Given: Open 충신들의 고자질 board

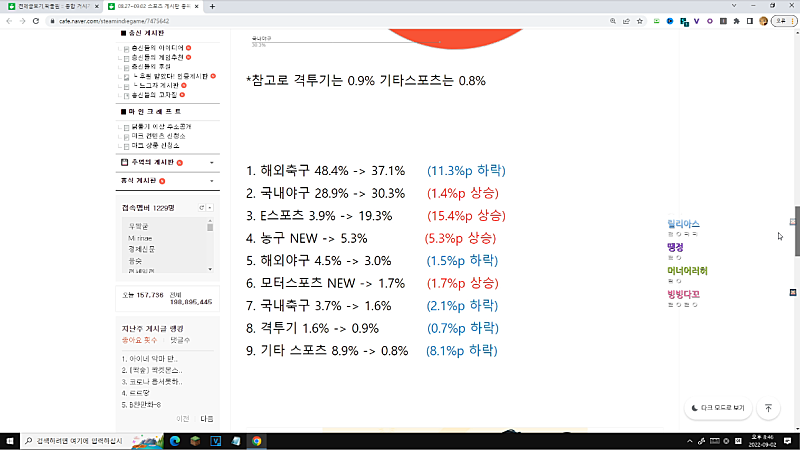Looking at the screenshot, I should click(154, 95).
